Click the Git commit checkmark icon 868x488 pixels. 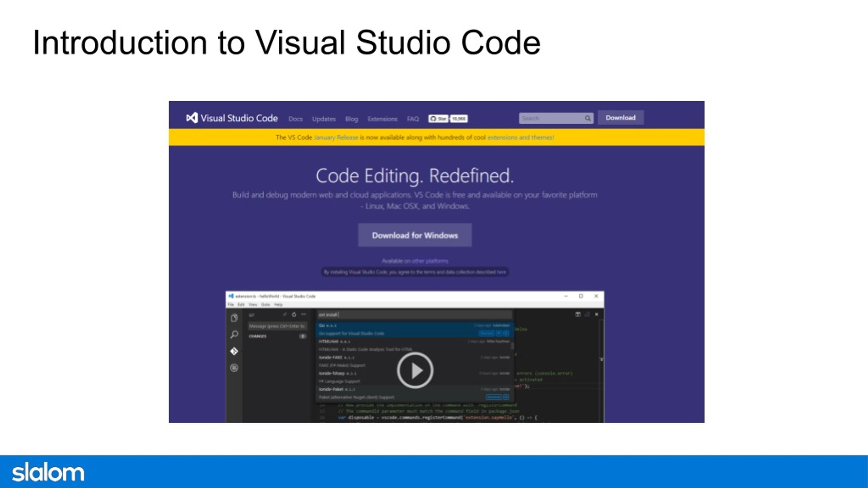tap(285, 314)
